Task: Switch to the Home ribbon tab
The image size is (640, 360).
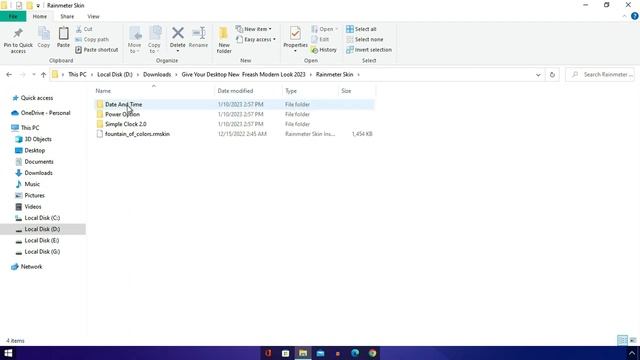Action: tap(40, 17)
